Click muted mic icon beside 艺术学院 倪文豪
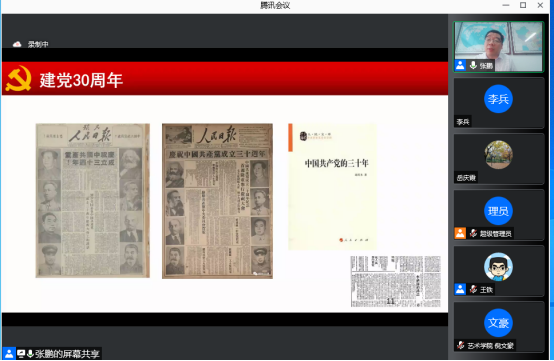Image resolution: width=554 pixels, height=361 pixels. point(460,345)
